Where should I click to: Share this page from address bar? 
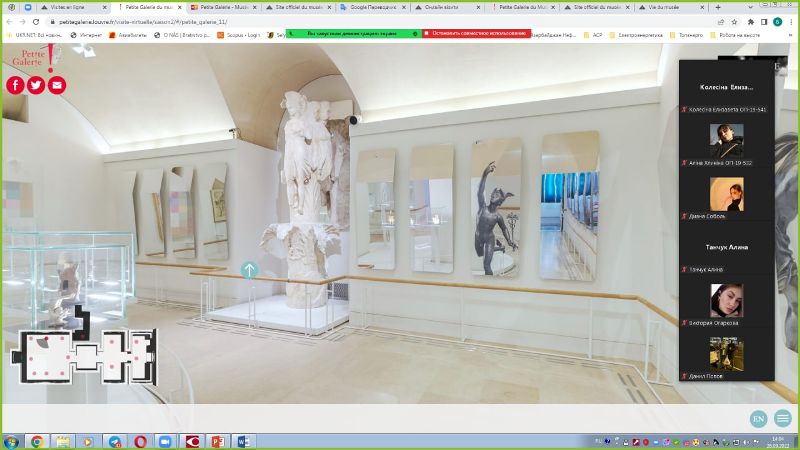(x=720, y=22)
